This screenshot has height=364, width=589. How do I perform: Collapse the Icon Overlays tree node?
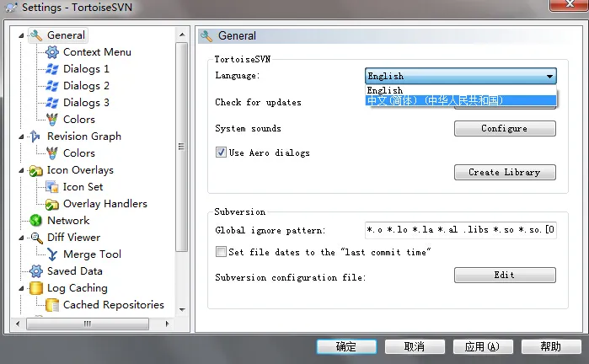pos(21,170)
